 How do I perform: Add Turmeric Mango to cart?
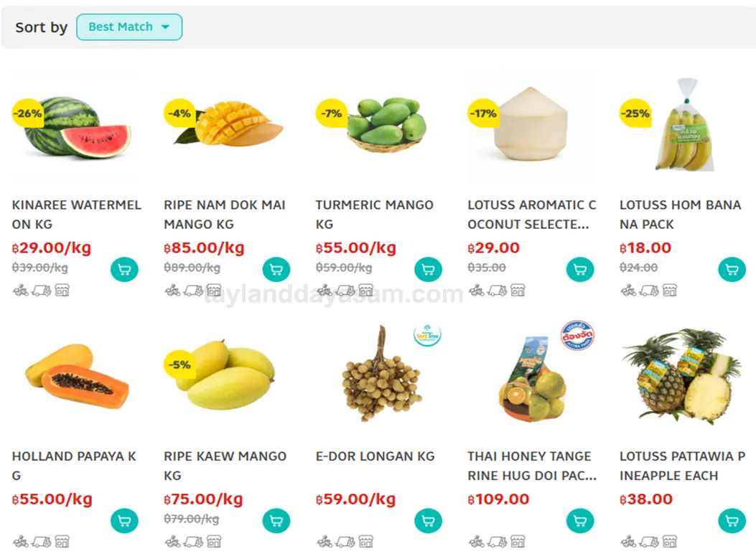click(x=428, y=270)
